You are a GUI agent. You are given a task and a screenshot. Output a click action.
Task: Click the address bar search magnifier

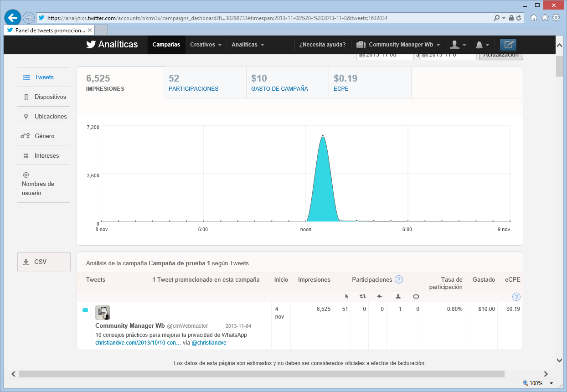point(496,18)
